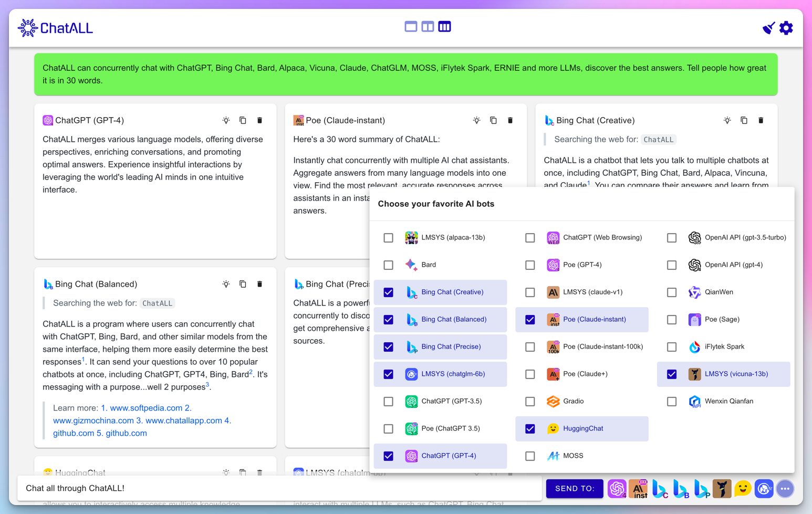This screenshot has width=812, height=514.
Task: Click the ChatGPT-4 bot icon in send bar
Action: (x=617, y=489)
